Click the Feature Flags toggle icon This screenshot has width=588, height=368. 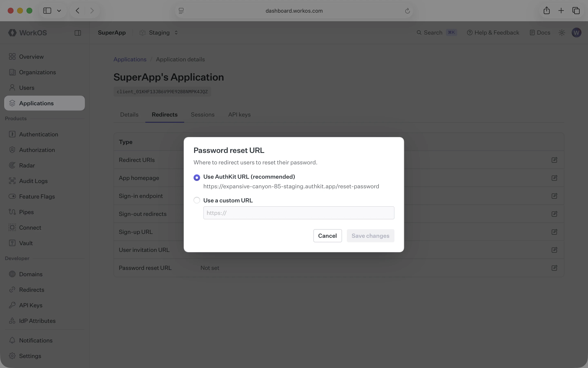[x=12, y=196]
